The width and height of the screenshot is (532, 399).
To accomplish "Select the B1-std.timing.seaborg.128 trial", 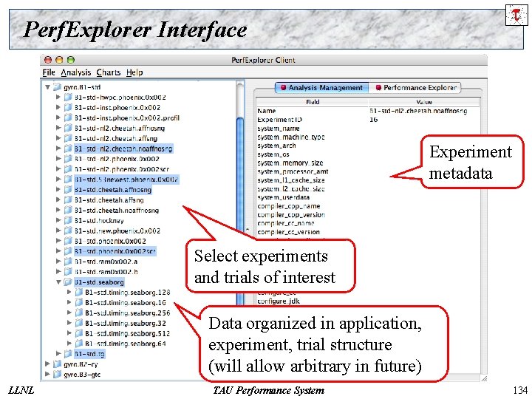I will pyautogui.click(x=128, y=292).
